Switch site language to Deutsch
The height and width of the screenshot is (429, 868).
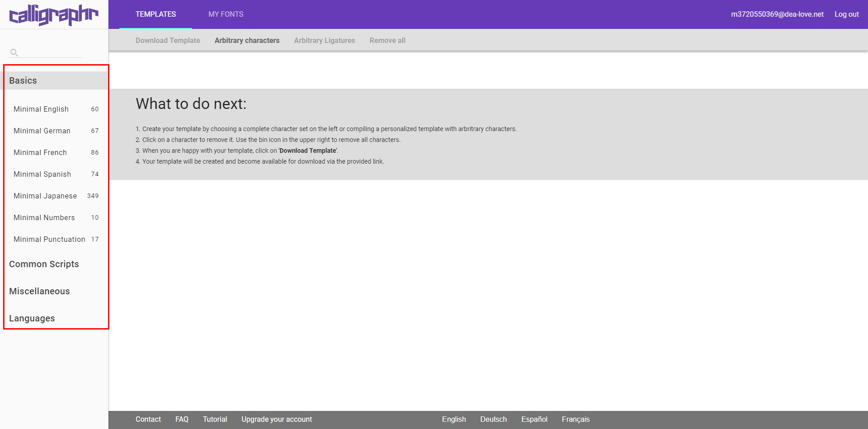pos(493,420)
